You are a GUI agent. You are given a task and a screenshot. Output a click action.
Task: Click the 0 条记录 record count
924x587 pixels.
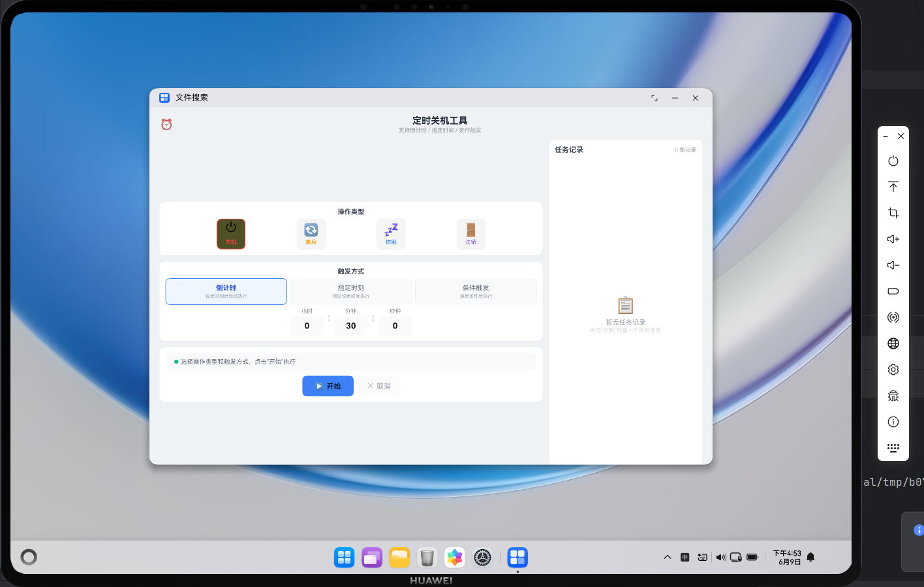tap(685, 150)
